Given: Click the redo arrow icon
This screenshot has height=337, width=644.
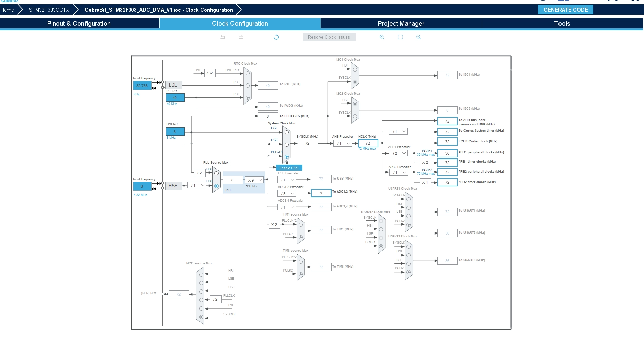Looking at the screenshot, I should pos(241,37).
